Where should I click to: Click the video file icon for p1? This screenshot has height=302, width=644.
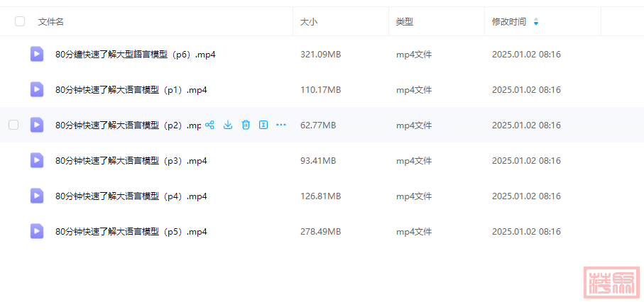37,89
